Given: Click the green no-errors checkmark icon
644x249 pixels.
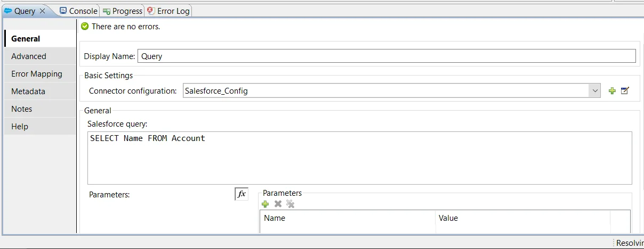Looking at the screenshot, I should pos(85,26).
